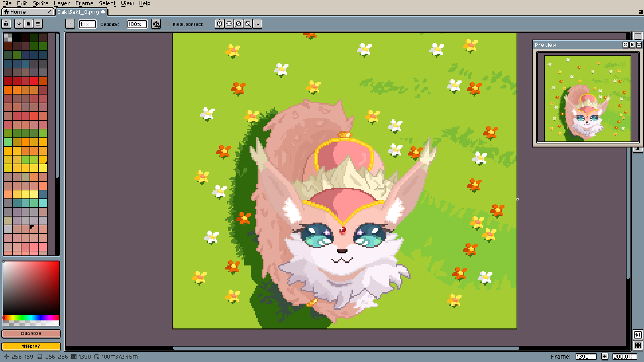The image size is (644, 362).
Task: Click the palette presets icon
Action: click(x=29, y=24)
